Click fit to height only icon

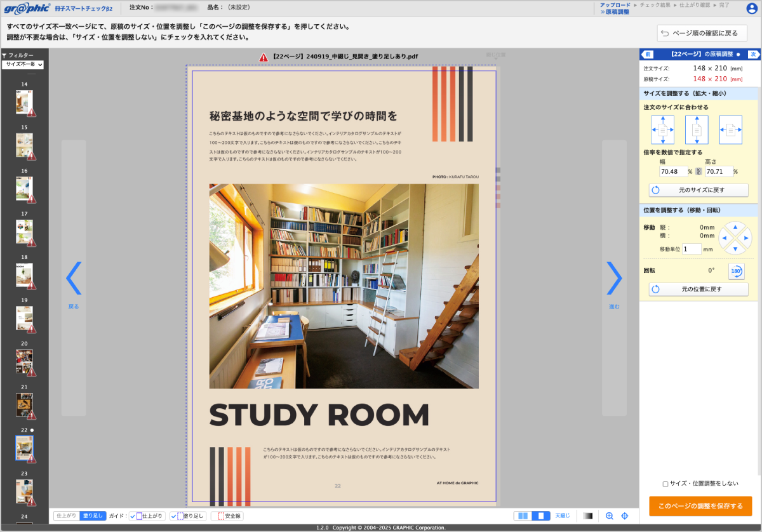coord(696,130)
